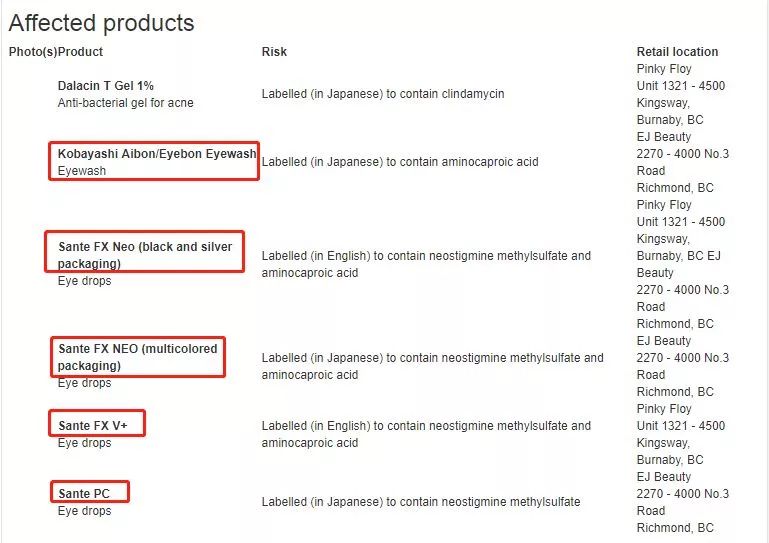Click the Product column header
The image size is (769, 543).
coord(81,52)
